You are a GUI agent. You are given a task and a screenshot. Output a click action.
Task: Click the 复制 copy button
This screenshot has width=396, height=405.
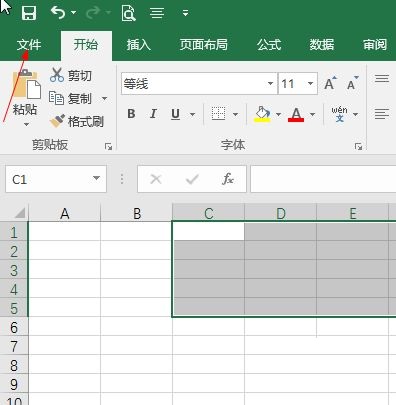pyautogui.click(x=70, y=98)
